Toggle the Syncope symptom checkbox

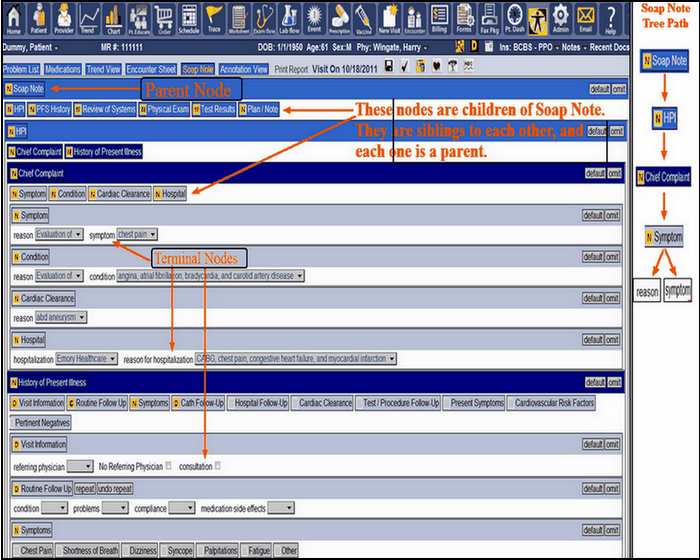click(164, 550)
